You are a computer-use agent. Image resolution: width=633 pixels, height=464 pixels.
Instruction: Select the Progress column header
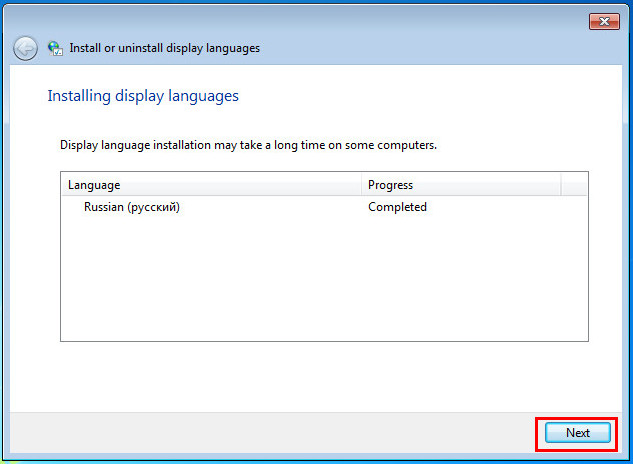(x=461, y=185)
